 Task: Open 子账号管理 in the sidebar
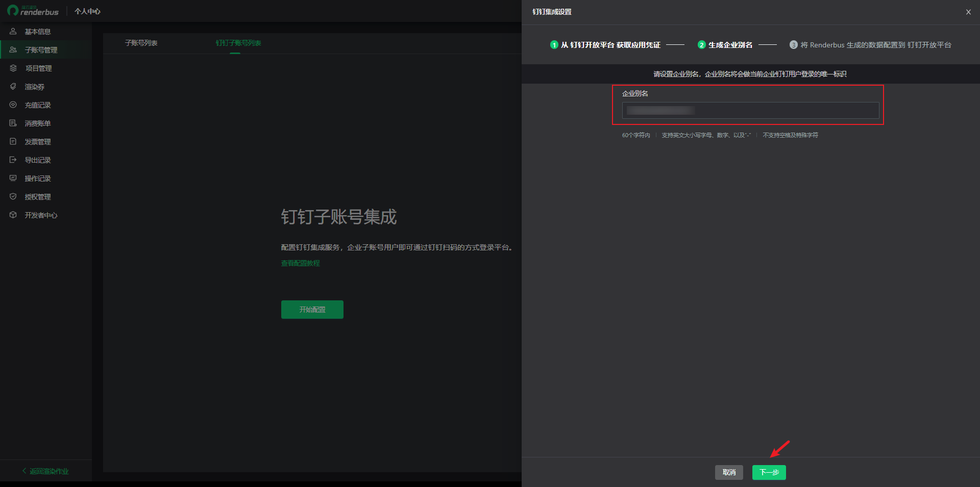point(46,50)
